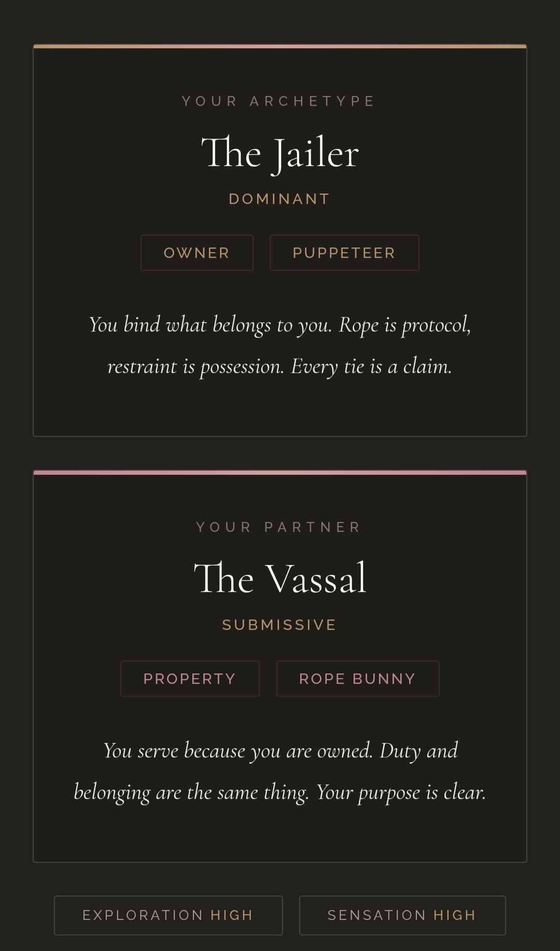Click the 'YOUR ARCHETYPE' heading label
Viewport: 560px width, 951px height.
(279, 101)
